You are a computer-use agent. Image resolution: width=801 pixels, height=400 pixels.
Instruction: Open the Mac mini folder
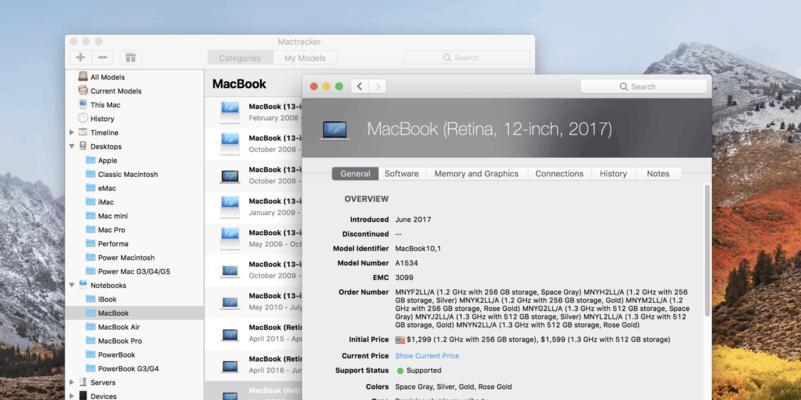(113, 216)
